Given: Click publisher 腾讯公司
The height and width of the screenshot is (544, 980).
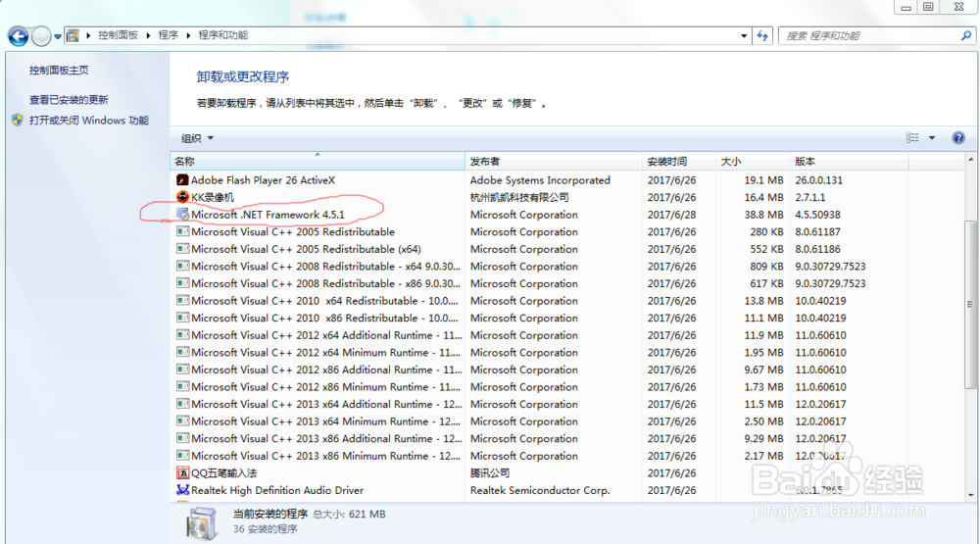Looking at the screenshot, I should coord(490,472).
